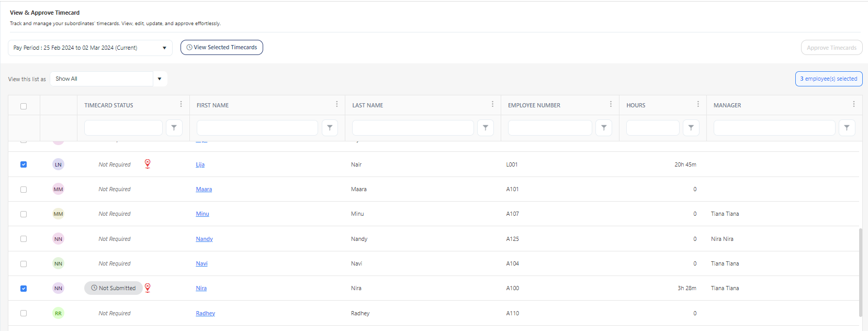This screenshot has width=868, height=331.
Task: Click the View Selected Timecards button
Action: 222,48
